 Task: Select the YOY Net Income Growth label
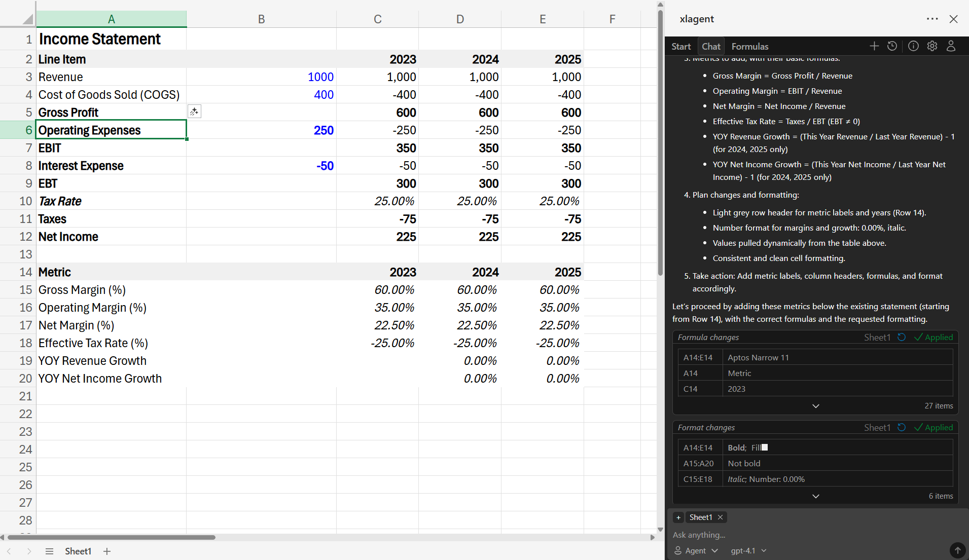coord(111,378)
